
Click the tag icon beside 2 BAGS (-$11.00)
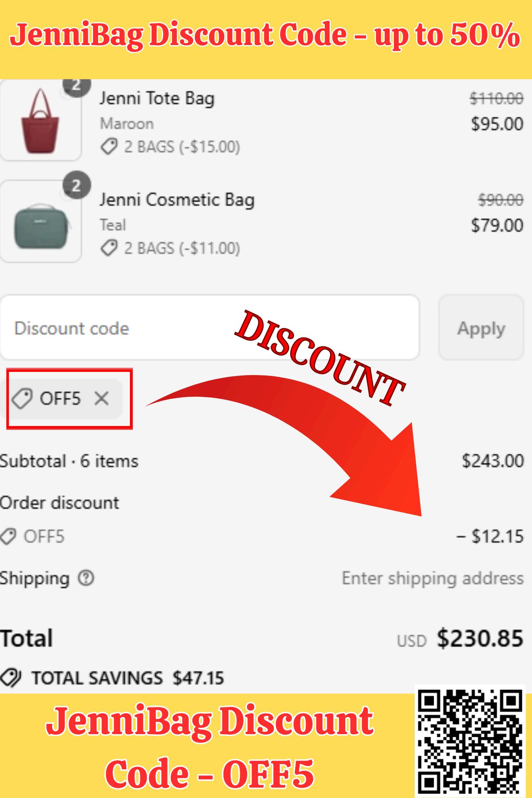pyautogui.click(x=109, y=248)
